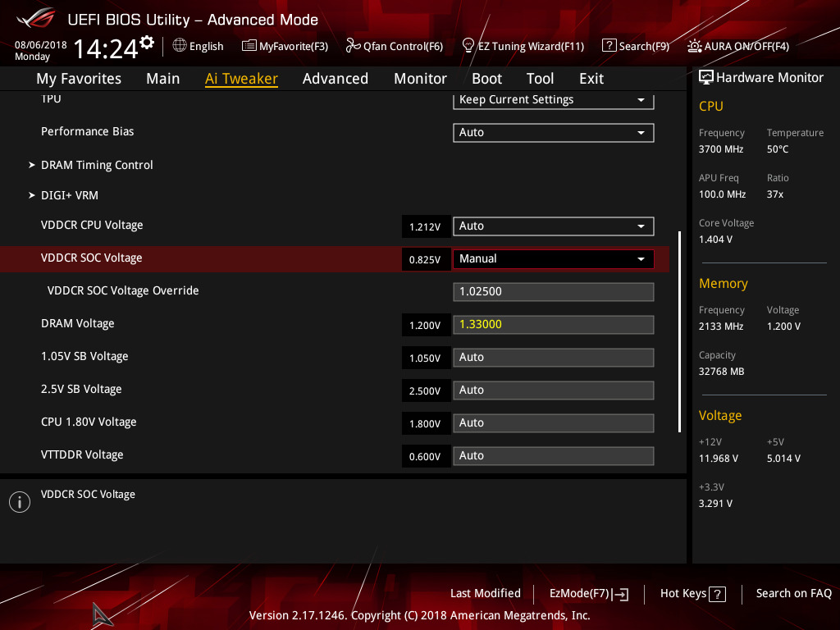Switch to My Favorites tab
840x630 pixels.
(x=79, y=79)
